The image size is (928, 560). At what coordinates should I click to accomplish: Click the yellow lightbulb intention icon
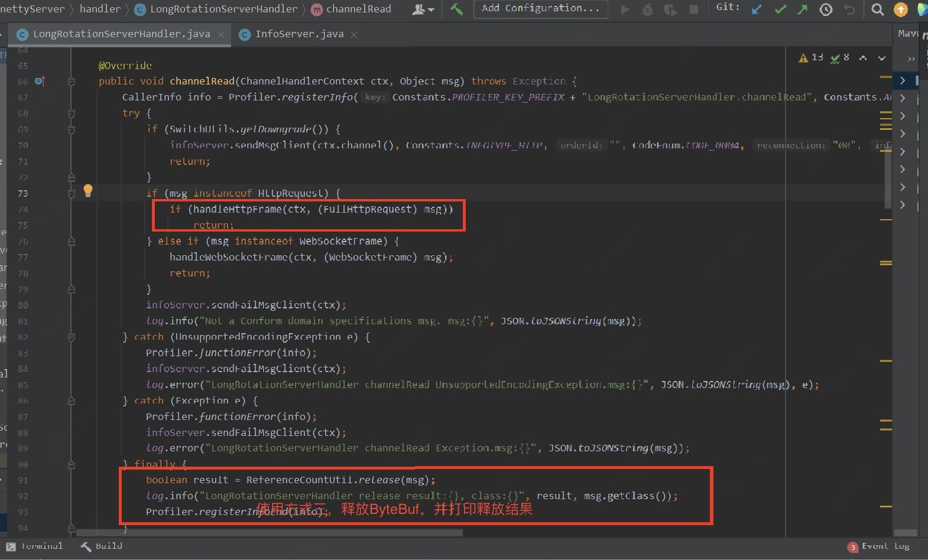[x=88, y=190]
